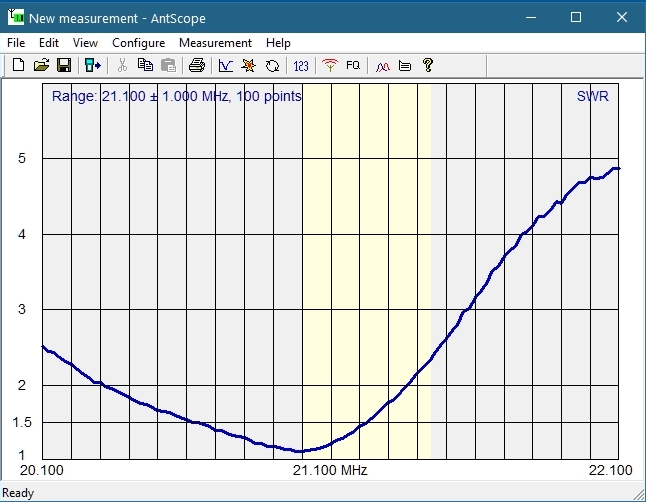Click the star burst toolbar icon

coord(249,65)
